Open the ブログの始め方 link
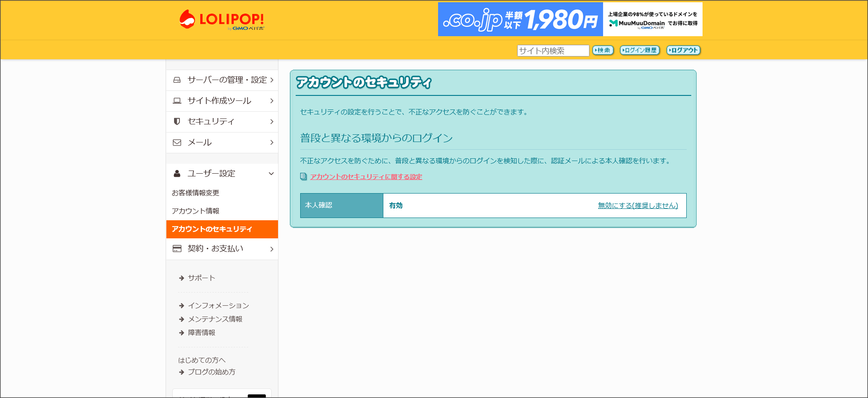 coord(212,372)
